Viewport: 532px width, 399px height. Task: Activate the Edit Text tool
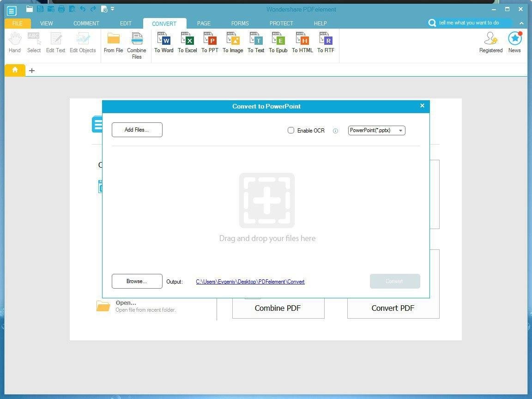coord(55,42)
